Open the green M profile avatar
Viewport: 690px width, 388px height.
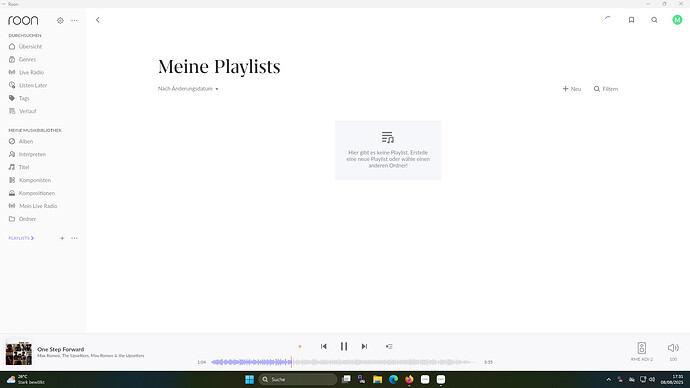coord(677,20)
